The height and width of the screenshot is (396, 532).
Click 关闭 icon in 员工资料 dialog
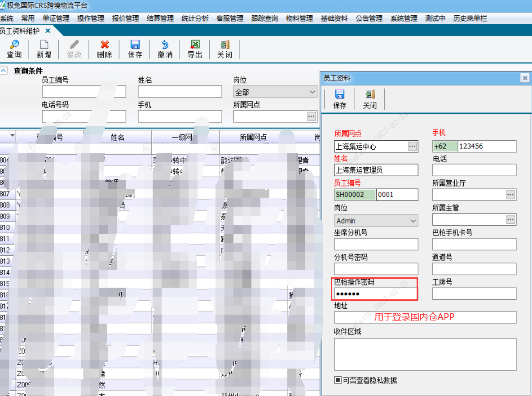370,99
